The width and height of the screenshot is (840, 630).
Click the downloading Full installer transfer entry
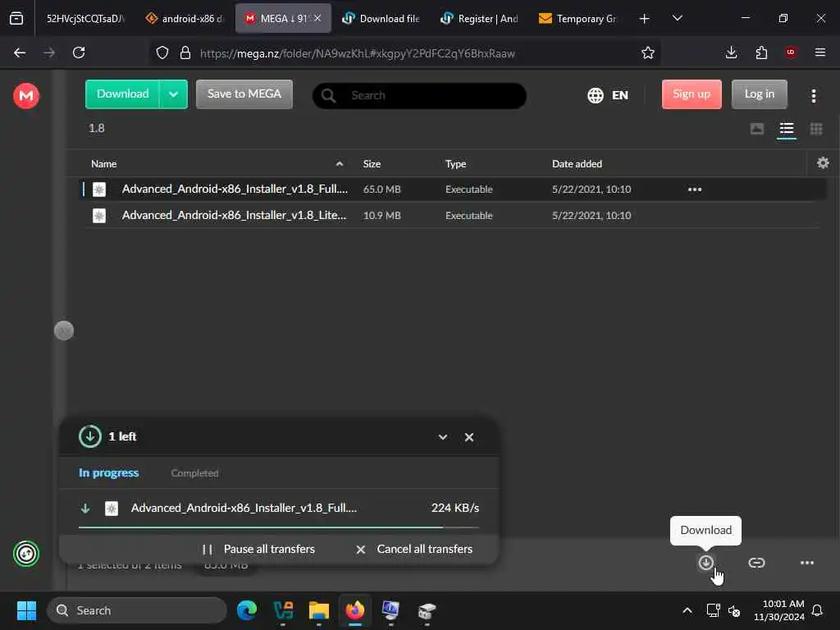tap(279, 508)
